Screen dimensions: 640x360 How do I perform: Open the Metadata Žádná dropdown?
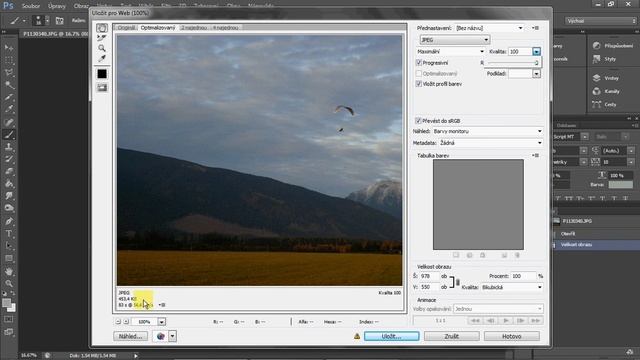491,143
